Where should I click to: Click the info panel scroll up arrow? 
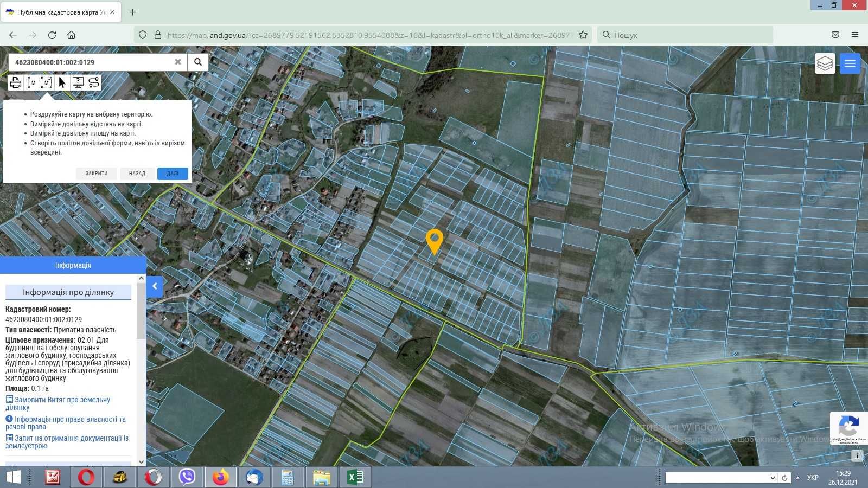point(141,278)
